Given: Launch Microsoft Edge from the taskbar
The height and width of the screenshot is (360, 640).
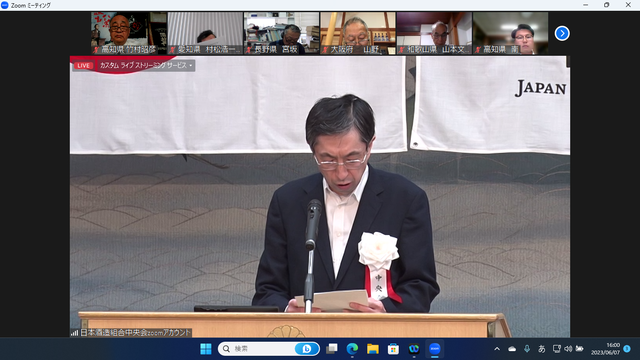Looking at the screenshot, I should pyautogui.click(x=352, y=349).
